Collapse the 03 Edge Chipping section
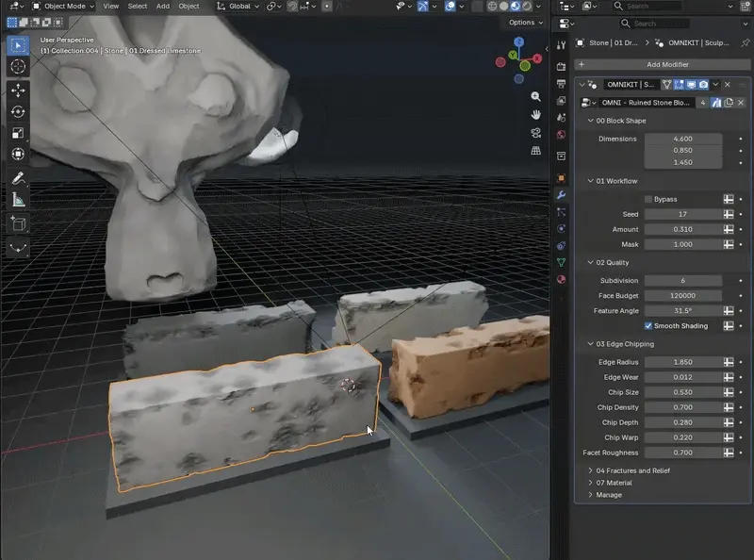754x560 pixels. (591, 344)
